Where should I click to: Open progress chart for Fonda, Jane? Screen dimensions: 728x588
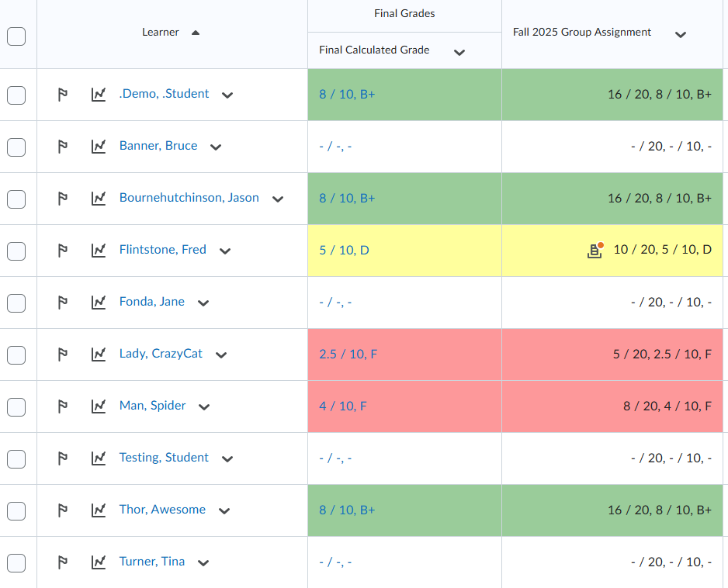pyautogui.click(x=99, y=303)
